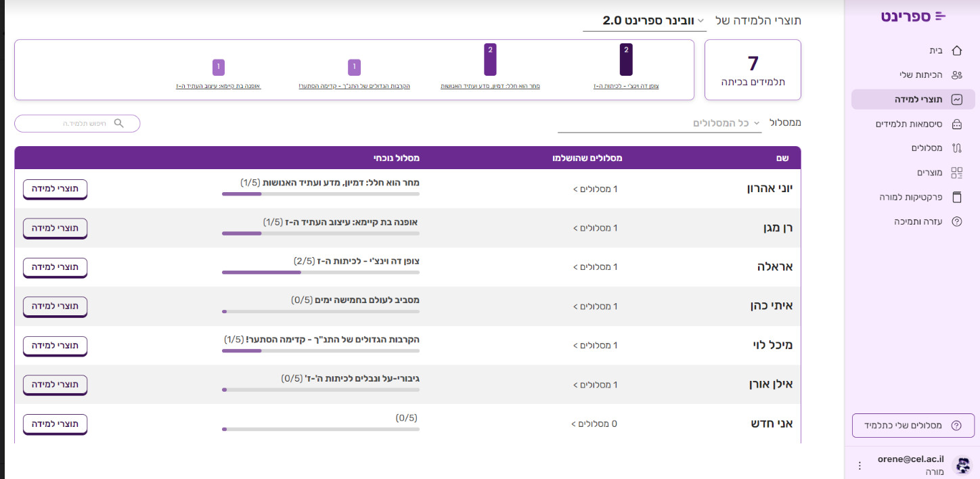Select תוצרי למידה in the sidebar

coord(913,99)
